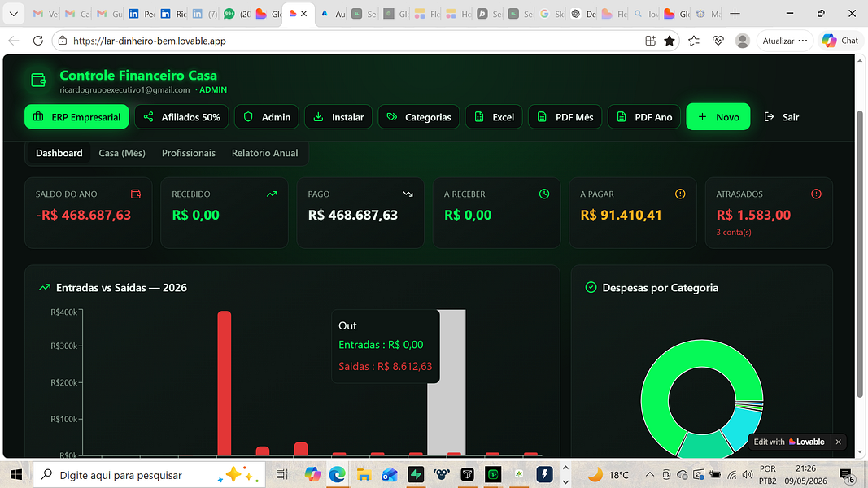
Task: Open the ERP Empresarial section
Action: [76, 117]
